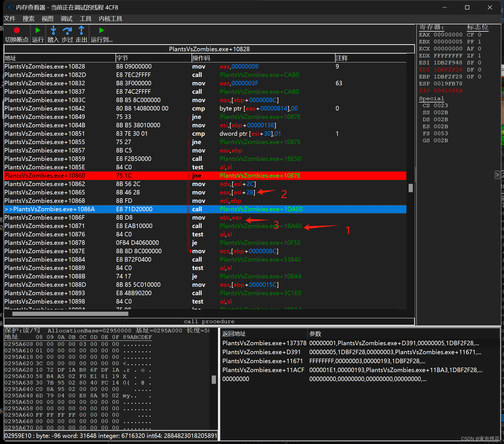
Task: Click the green Run (运行) play icon
Action: (38, 30)
